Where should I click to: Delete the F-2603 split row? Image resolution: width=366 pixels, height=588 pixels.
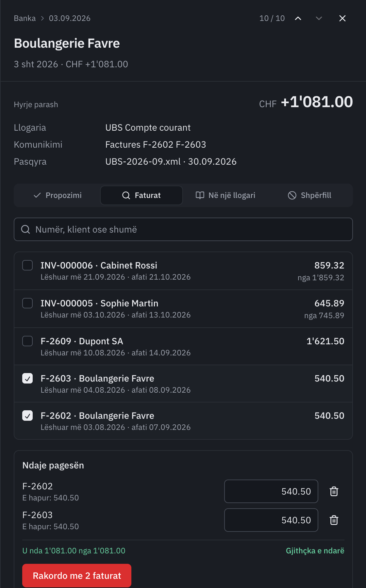click(x=334, y=520)
